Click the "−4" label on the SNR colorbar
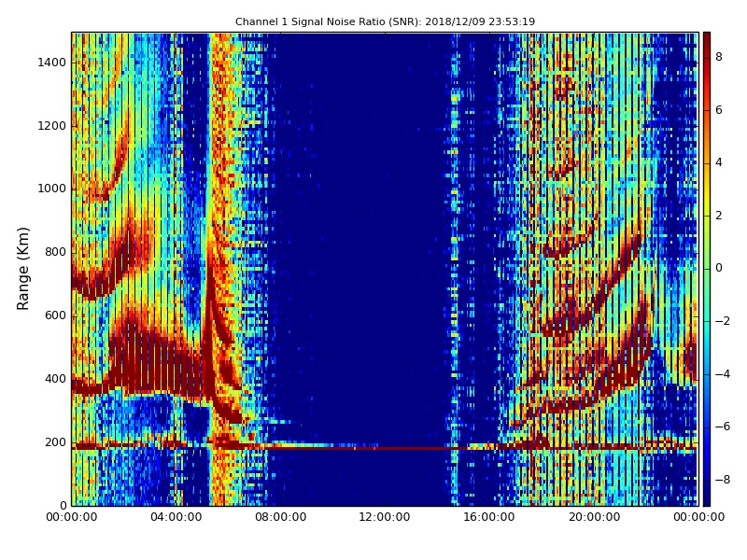Viewport: 747px width, 560px height. coord(723,374)
